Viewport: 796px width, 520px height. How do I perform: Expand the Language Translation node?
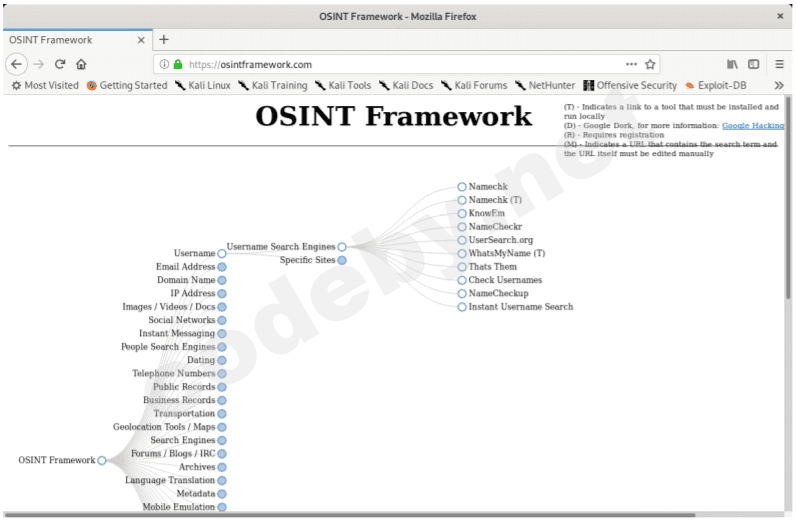click(x=222, y=480)
